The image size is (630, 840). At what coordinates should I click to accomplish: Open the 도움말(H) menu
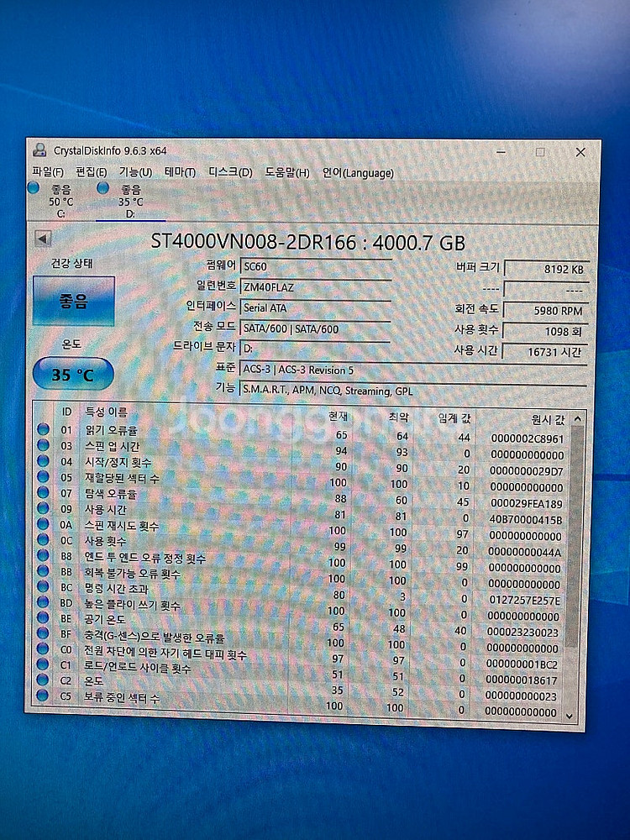[287, 172]
